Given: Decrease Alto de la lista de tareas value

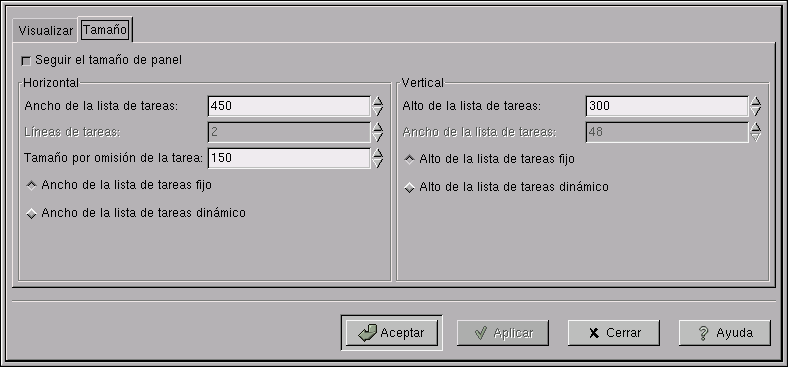Looking at the screenshot, I should 755,111.
